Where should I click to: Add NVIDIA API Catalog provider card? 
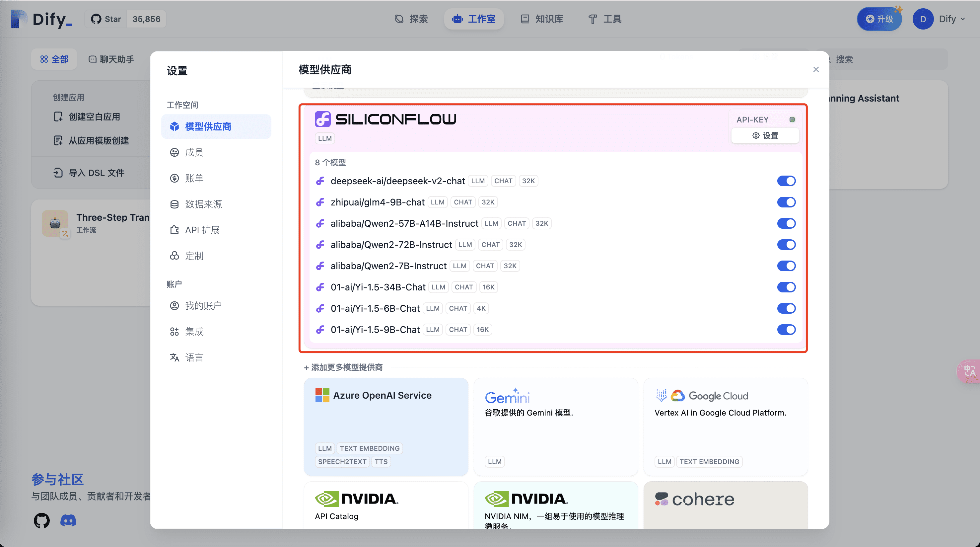386,505
